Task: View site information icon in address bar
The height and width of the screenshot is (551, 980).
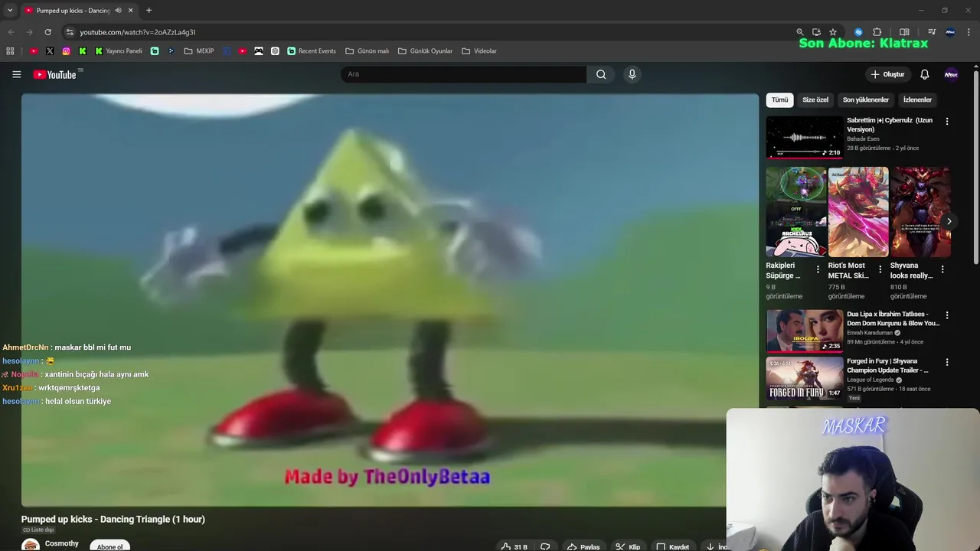Action: pos(70,32)
